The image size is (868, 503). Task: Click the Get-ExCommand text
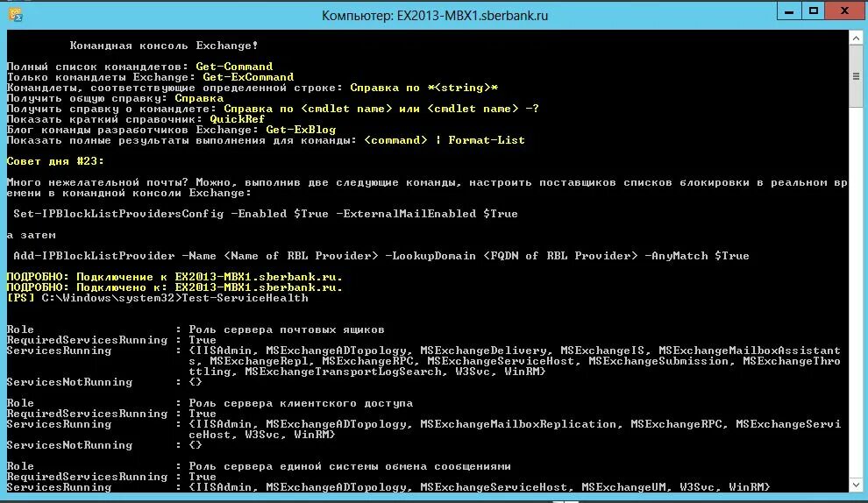point(248,77)
